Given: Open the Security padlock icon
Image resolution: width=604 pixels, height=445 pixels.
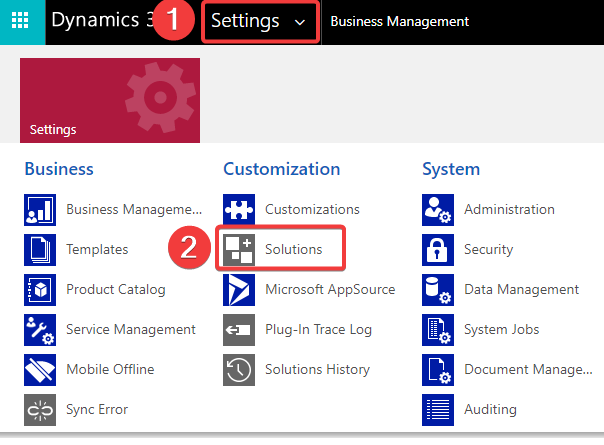Looking at the screenshot, I should click(x=438, y=250).
